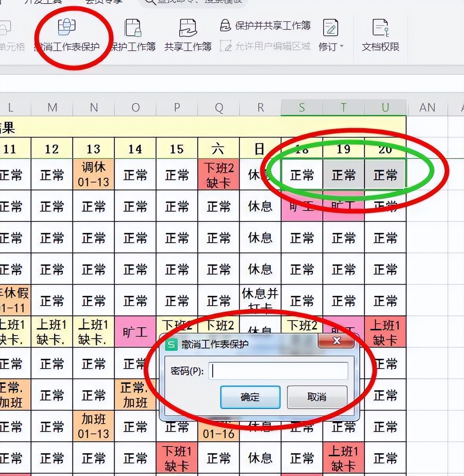Select column U header

(x=385, y=107)
